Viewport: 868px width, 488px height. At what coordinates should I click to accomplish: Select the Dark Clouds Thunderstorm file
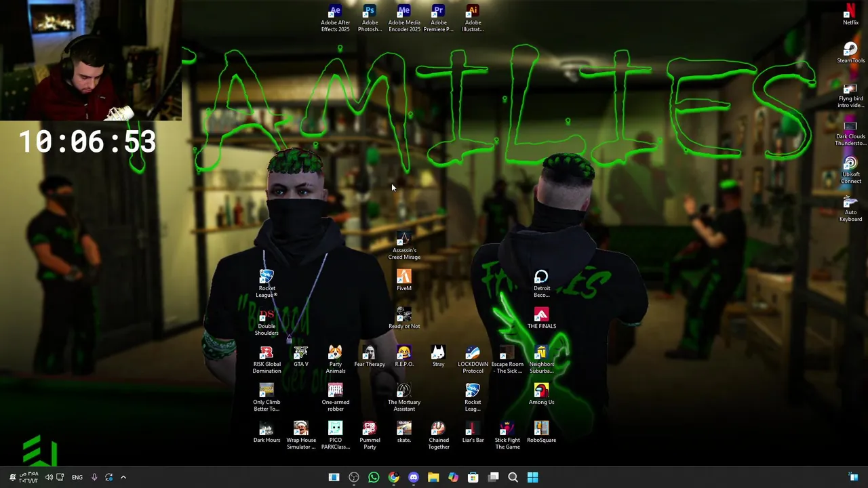[850, 133]
